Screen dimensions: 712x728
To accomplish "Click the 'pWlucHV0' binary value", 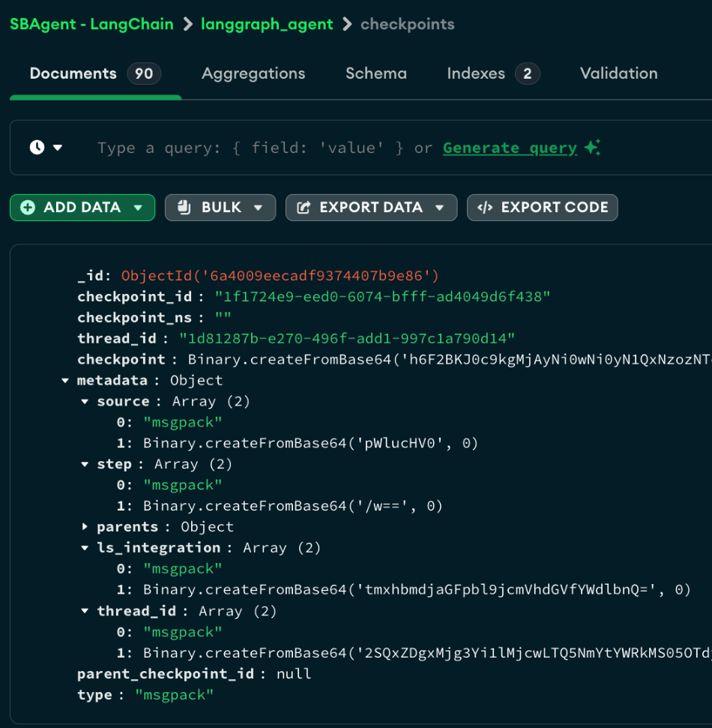I will tap(310, 443).
